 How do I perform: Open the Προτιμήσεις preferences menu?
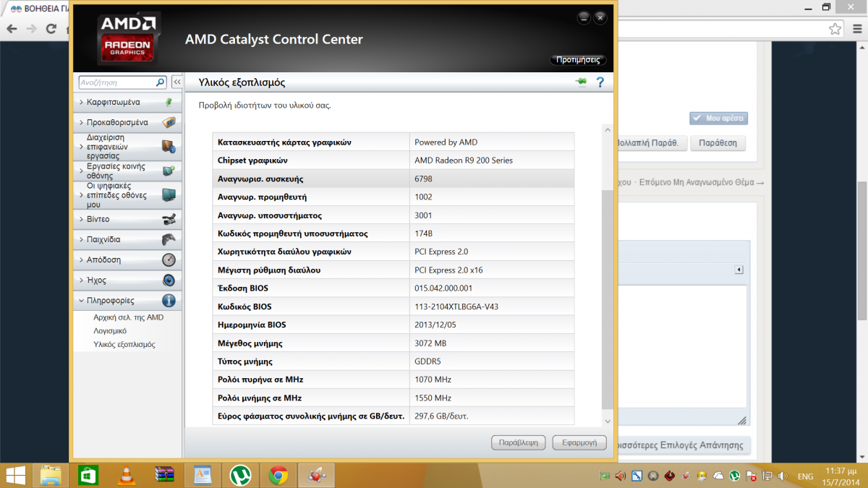[x=577, y=60]
